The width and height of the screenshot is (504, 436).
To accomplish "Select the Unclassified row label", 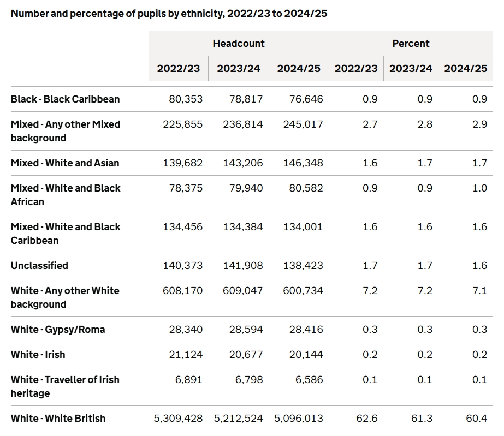I will coord(39,266).
